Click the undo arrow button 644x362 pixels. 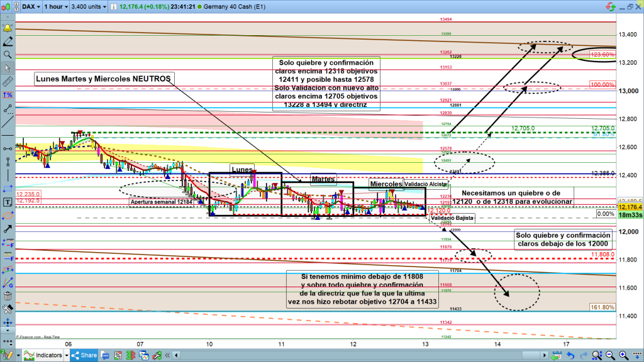coord(572,356)
